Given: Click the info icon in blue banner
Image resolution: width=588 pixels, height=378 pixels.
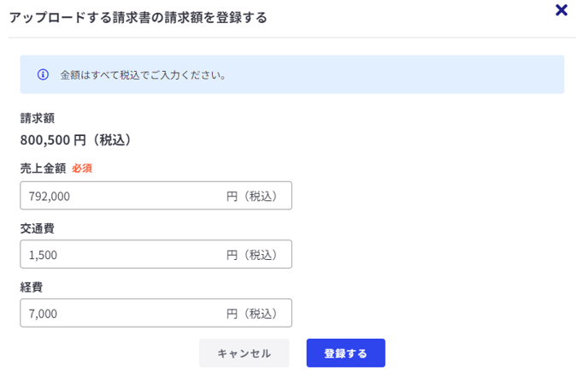Looking at the screenshot, I should click(43, 74).
